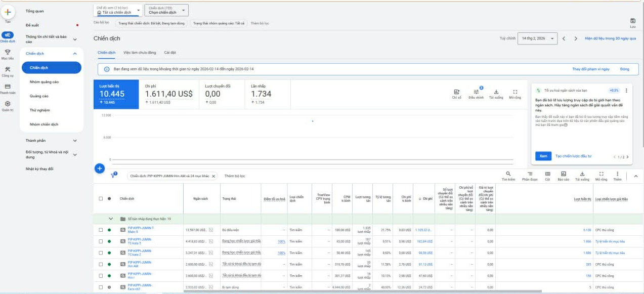Screen dimensions: 644x294
Task: Click Tạo chiến lược đầu tư link
Action: [x=573, y=156]
